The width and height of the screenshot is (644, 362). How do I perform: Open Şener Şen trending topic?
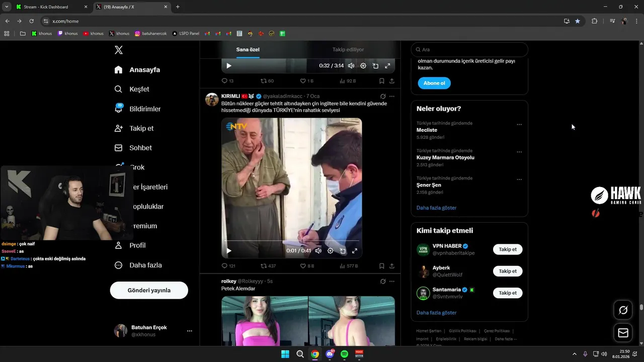click(429, 185)
